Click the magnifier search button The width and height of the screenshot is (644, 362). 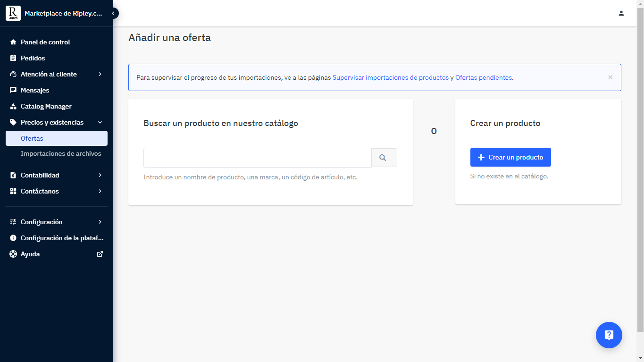tap(384, 158)
